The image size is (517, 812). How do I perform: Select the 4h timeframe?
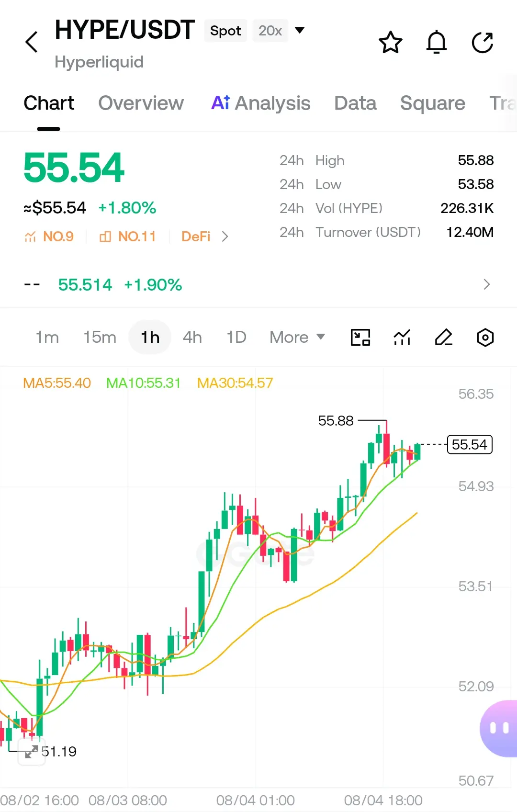(192, 338)
